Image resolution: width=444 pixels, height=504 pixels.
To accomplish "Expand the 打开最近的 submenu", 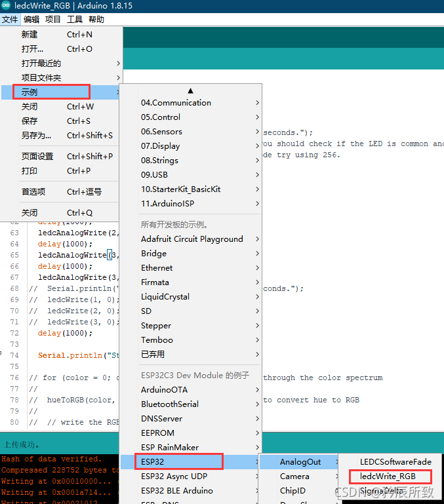I will [x=61, y=64].
